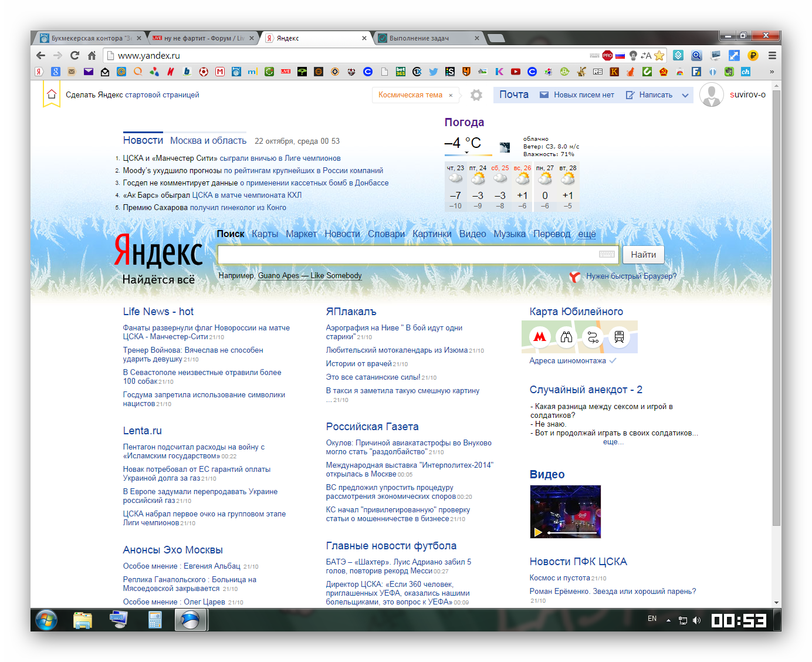Viewport: 812px width, 662px height.
Task: Open the Нужен быстрый Браузер? link
Action: pos(631,276)
